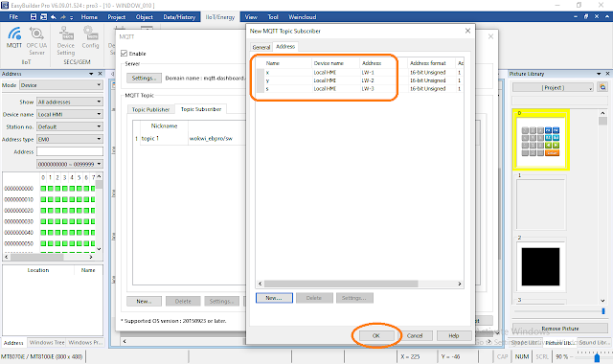Open the Show dropdown with All addresses

70,102
